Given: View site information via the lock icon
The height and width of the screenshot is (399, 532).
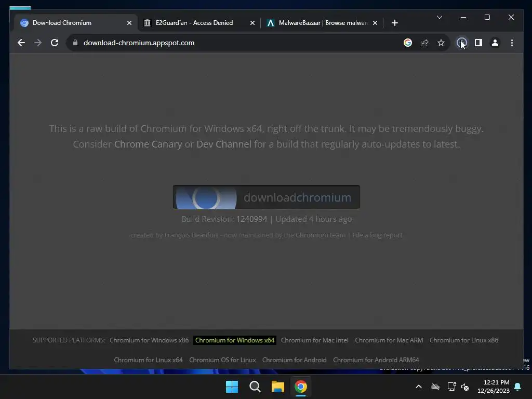Looking at the screenshot, I should tap(75, 43).
